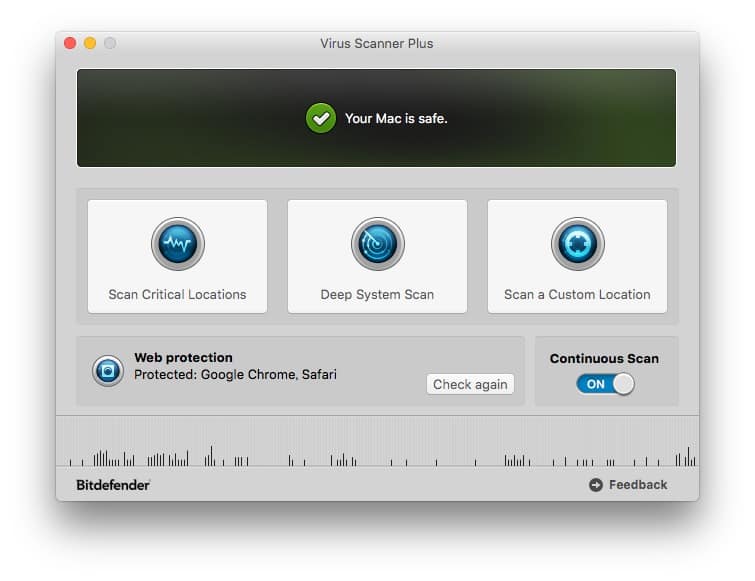
Task: Click the Scan Critical Locations pulse icon
Action: pos(178,244)
